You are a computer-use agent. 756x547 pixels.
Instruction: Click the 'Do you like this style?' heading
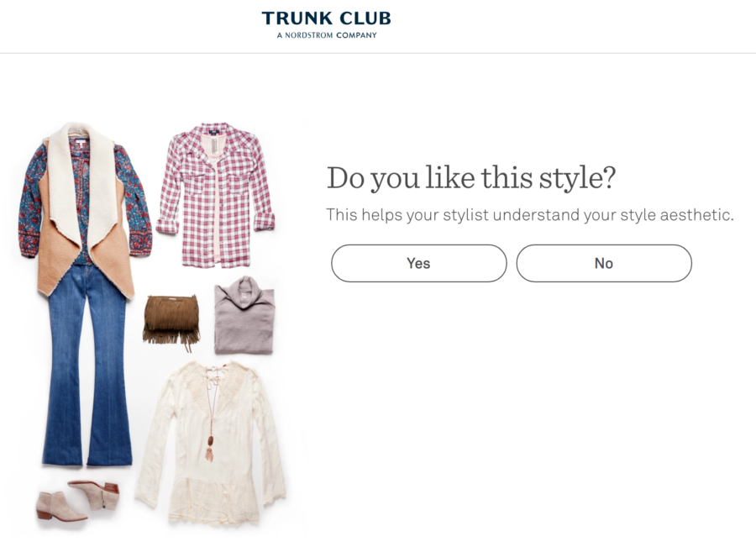[471, 178]
